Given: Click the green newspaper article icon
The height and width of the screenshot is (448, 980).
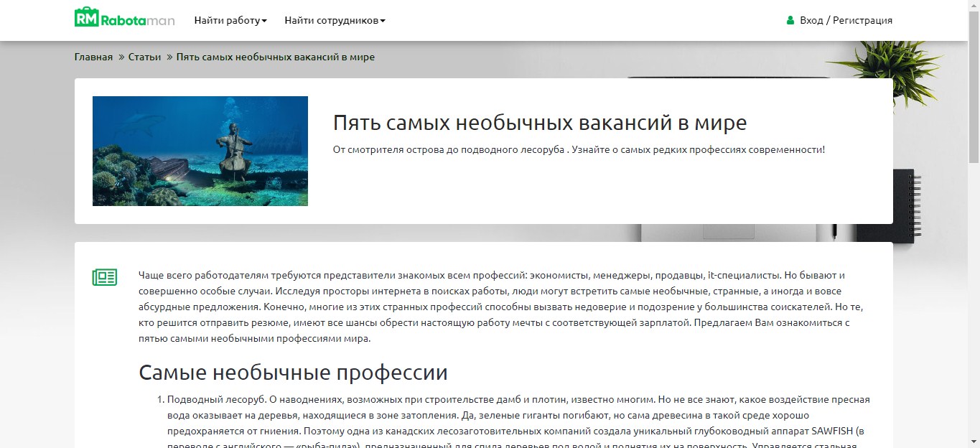Looking at the screenshot, I should 105,277.
